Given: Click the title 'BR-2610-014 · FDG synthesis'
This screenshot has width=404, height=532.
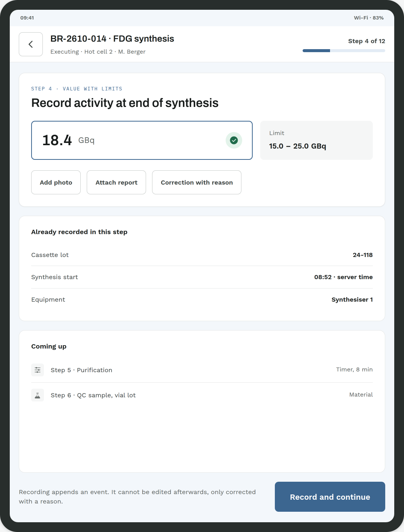Looking at the screenshot, I should pos(112,39).
